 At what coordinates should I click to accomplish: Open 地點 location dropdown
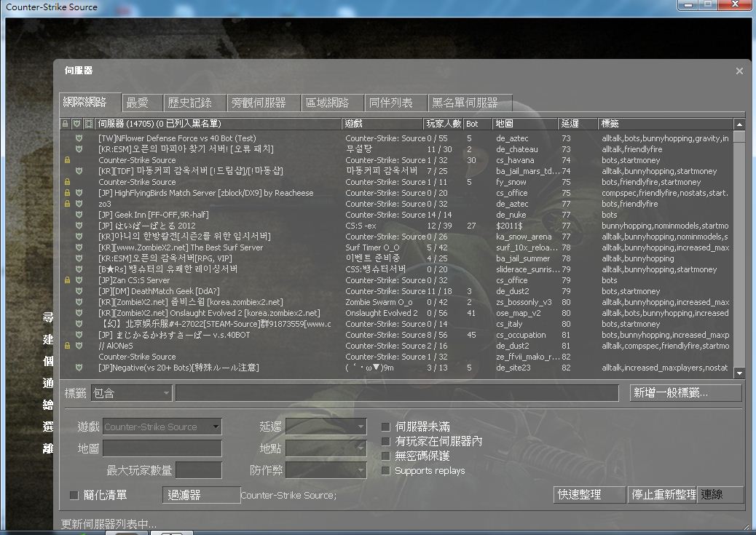[x=326, y=448]
